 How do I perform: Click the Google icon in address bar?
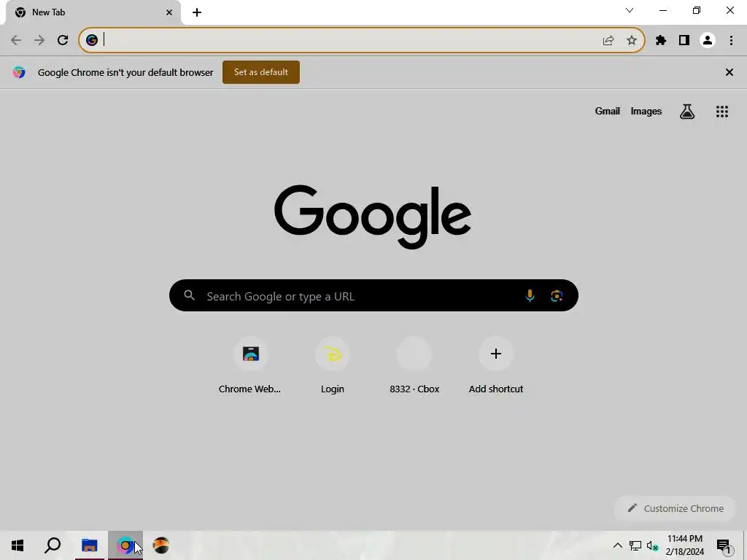point(92,40)
